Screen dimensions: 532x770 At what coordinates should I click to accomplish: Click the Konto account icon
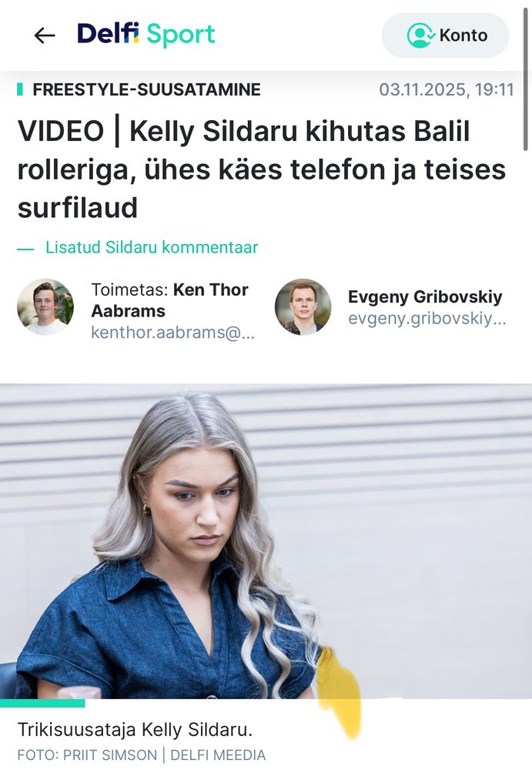420,35
